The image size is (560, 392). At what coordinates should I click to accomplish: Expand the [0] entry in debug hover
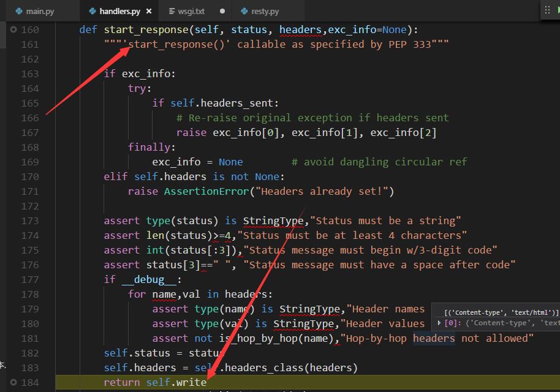[439, 323]
